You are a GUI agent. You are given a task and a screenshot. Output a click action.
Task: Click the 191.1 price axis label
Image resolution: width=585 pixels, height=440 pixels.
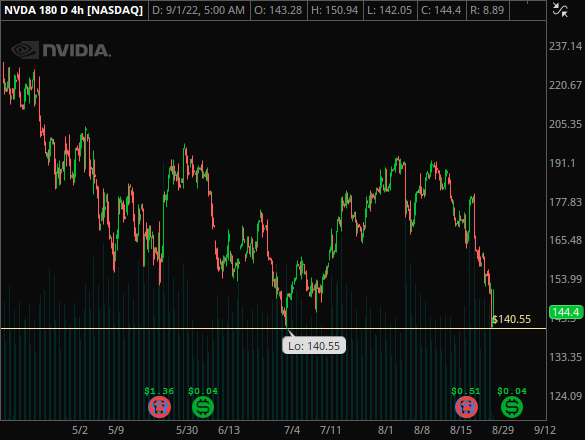point(563,163)
